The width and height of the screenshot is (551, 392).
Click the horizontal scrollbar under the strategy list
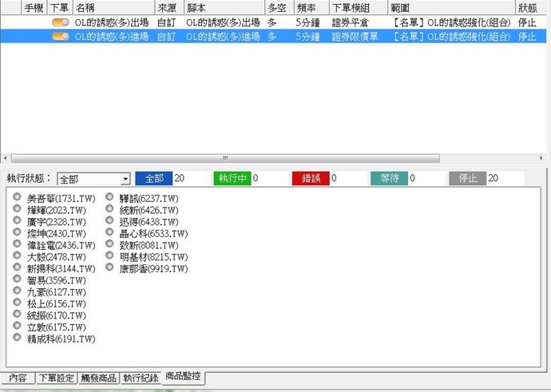click(224, 158)
